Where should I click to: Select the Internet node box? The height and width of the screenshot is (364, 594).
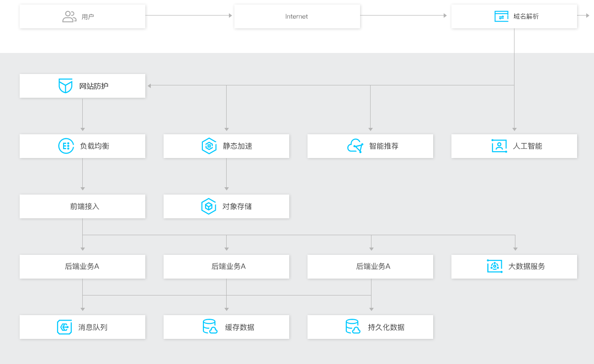[x=297, y=17]
